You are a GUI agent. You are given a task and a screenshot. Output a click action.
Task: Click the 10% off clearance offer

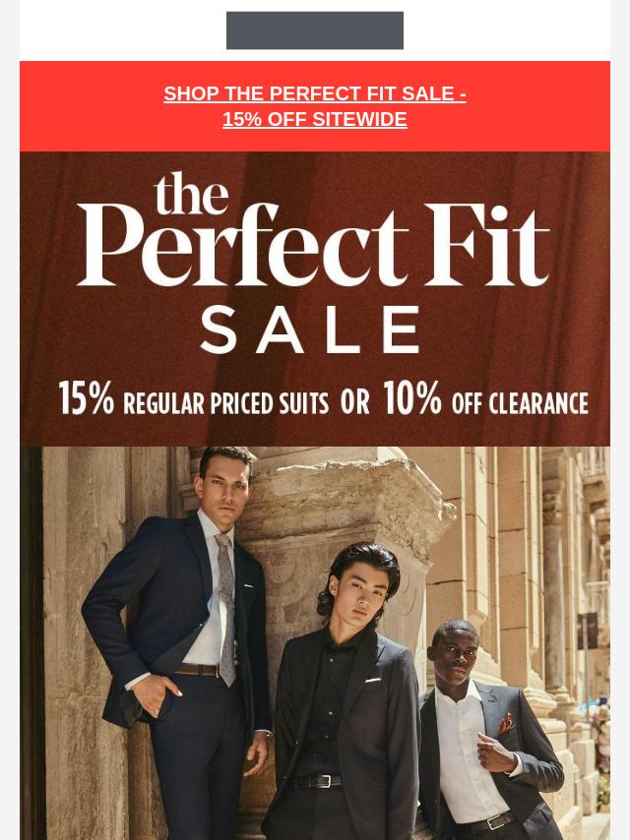click(x=485, y=399)
